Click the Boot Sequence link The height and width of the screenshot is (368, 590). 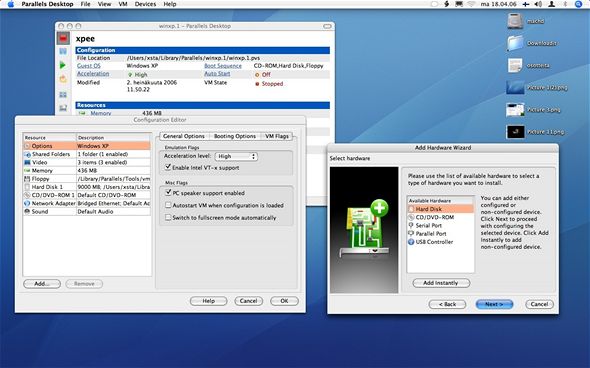(223, 66)
